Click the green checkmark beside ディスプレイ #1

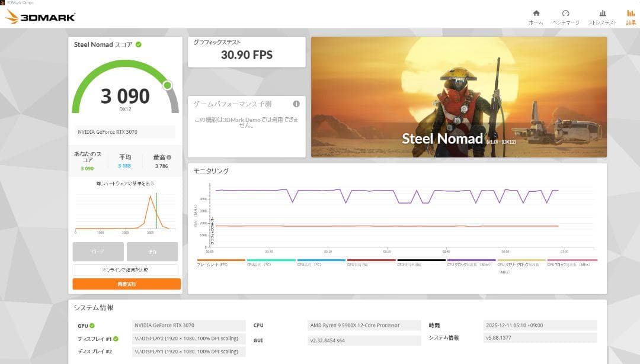point(117,339)
